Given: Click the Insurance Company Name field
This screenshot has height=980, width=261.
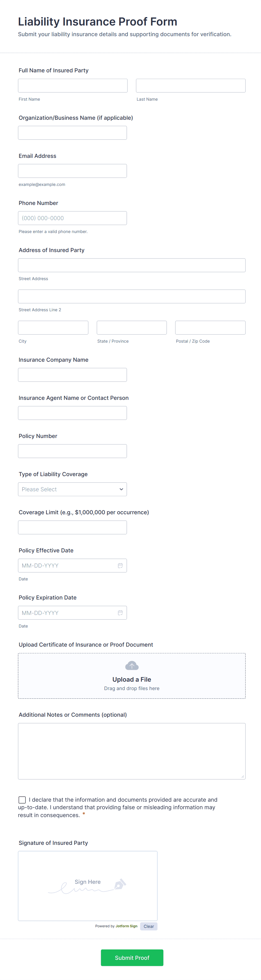Looking at the screenshot, I should (72, 375).
